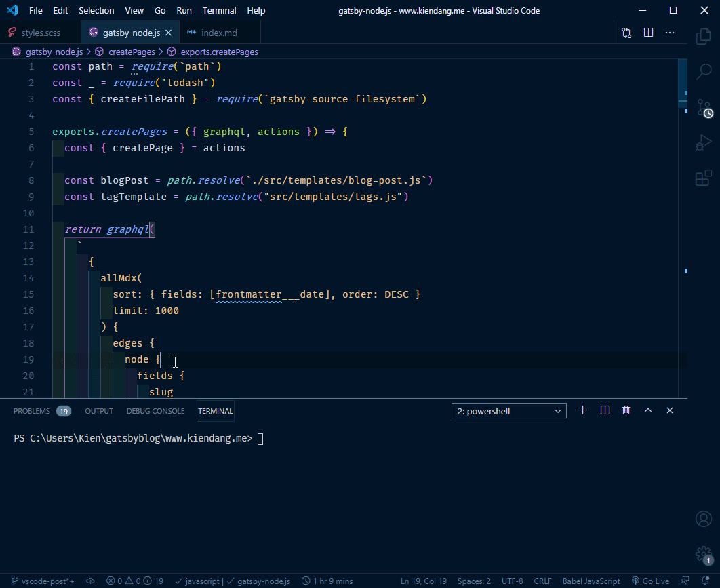
Task: Click line number 11 in the gutter
Action: [28, 229]
